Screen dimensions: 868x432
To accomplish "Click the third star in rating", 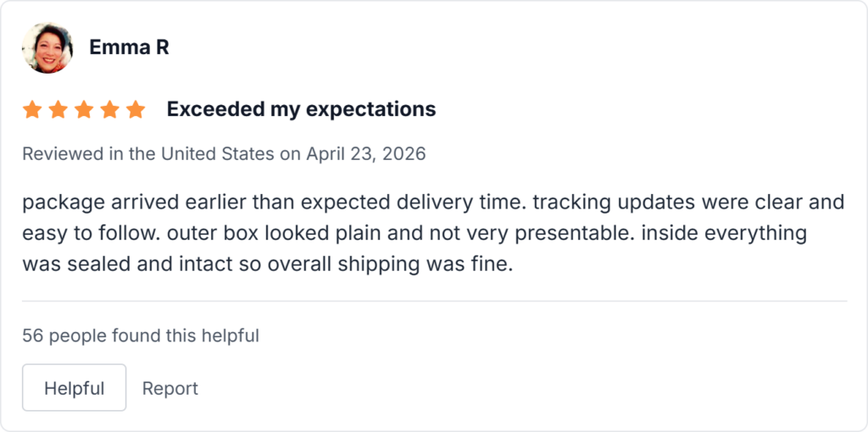I will pos(84,109).
